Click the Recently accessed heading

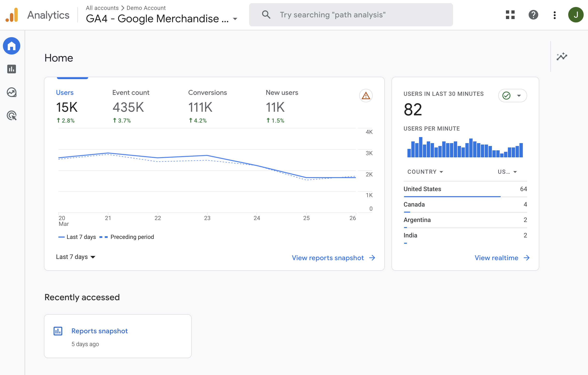[82, 297]
